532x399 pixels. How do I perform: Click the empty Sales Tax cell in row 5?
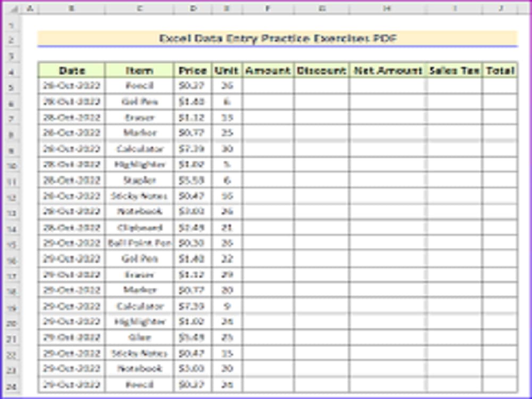pos(454,86)
